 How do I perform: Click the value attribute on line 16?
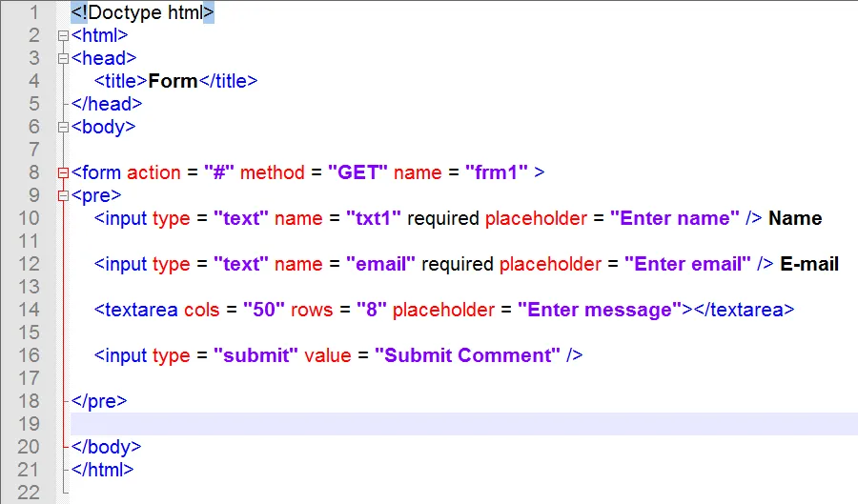328,355
